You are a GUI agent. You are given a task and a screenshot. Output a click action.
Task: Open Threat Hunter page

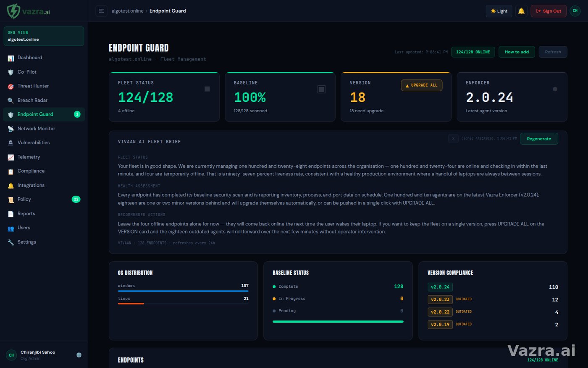coord(44,86)
